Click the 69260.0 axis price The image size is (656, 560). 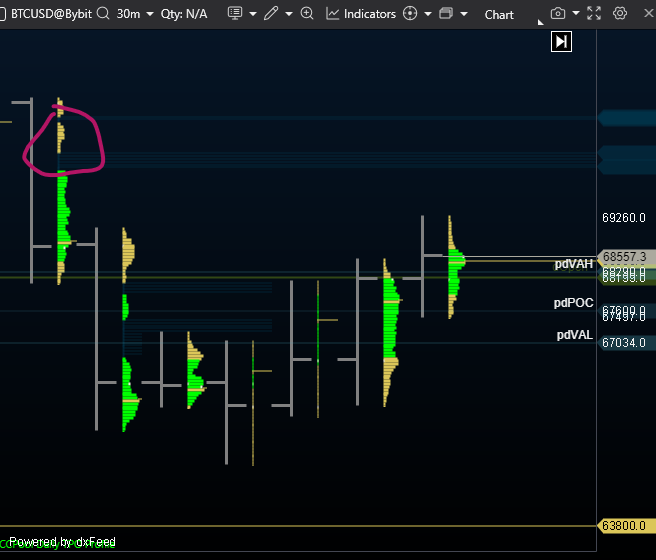coord(624,217)
